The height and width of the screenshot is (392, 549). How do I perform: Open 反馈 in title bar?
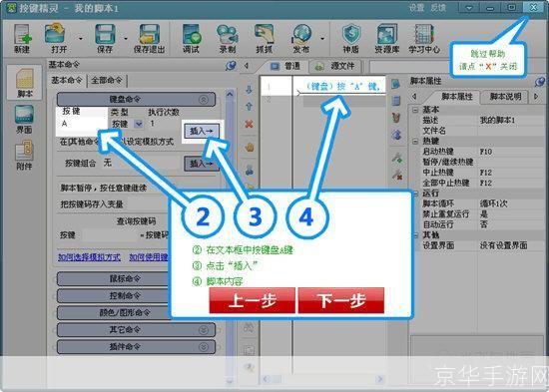438,8
